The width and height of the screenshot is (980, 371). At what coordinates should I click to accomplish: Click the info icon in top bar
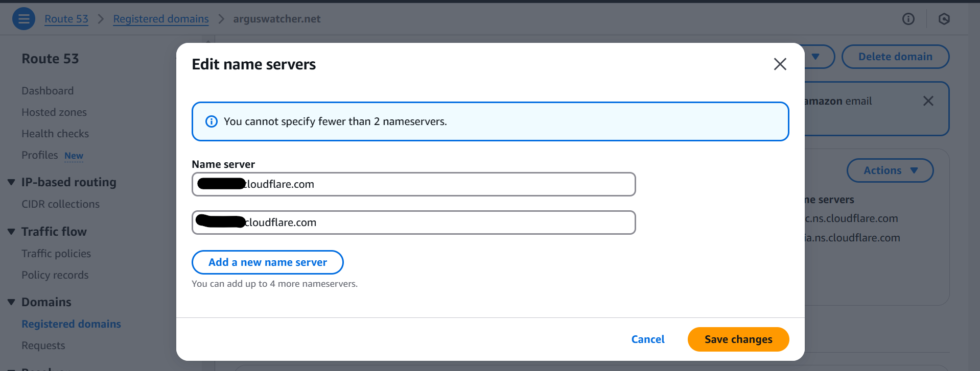(908, 19)
